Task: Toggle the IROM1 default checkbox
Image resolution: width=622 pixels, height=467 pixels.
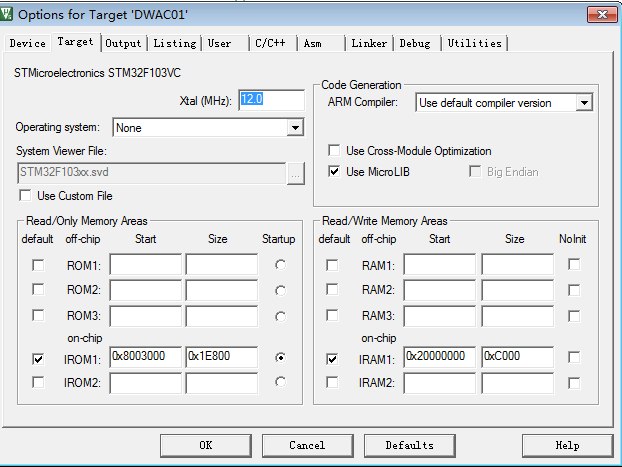Action: pos(38,359)
